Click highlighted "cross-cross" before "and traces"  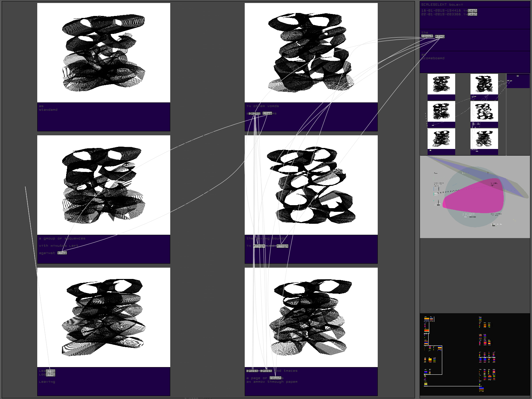click(259, 371)
